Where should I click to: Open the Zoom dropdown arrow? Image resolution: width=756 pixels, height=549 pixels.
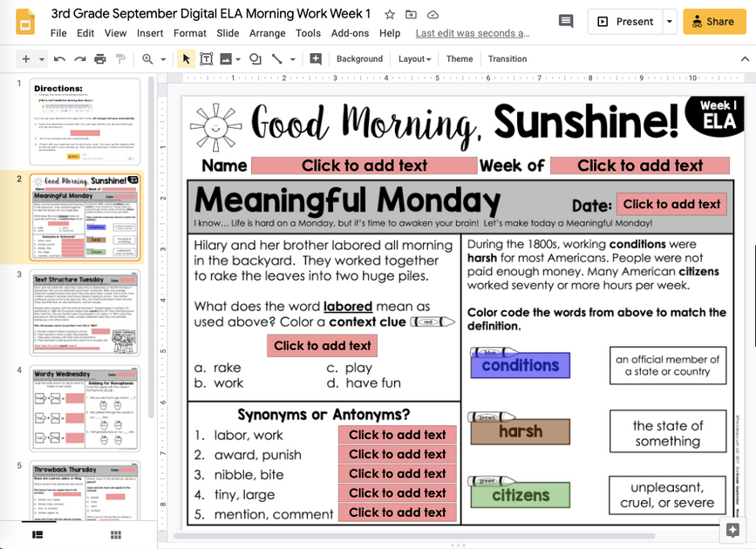pyautogui.click(x=162, y=59)
